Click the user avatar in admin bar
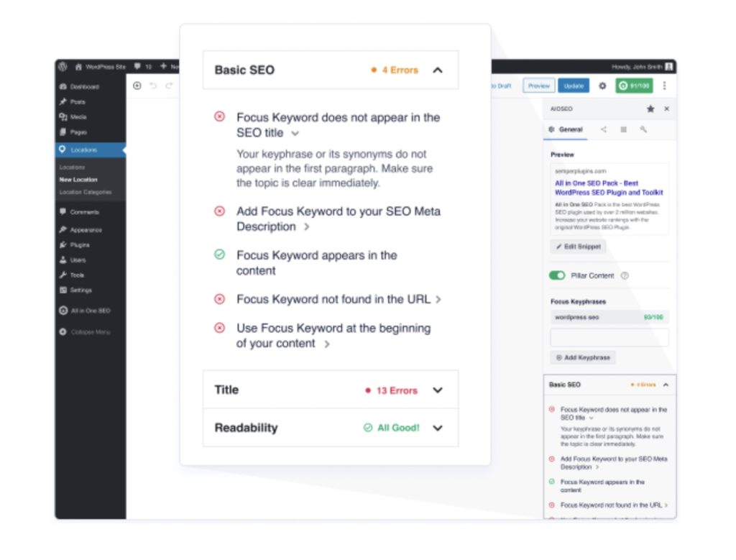Image resolution: width=736 pixels, height=560 pixels. click(x=669, y=67)
